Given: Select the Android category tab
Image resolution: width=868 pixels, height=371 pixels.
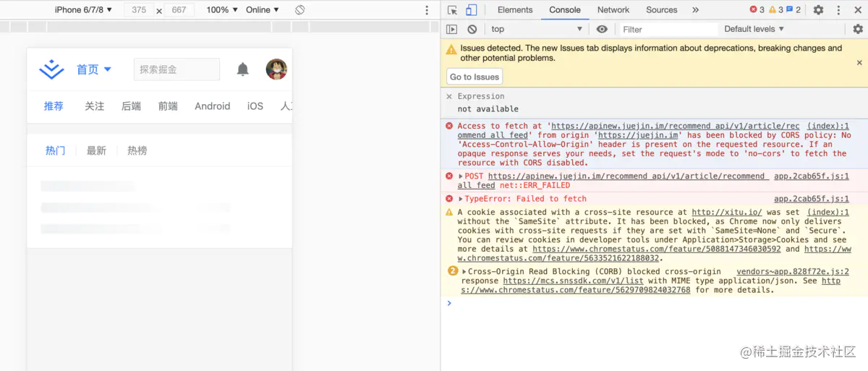Looking at the screenshot, I should pos(213,106).
